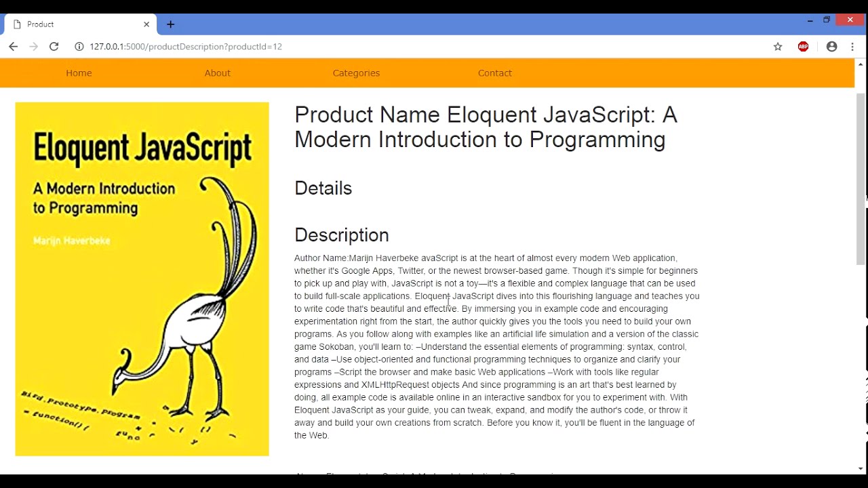Click the Details heading
Screen dimensions: 868x488
323,188
